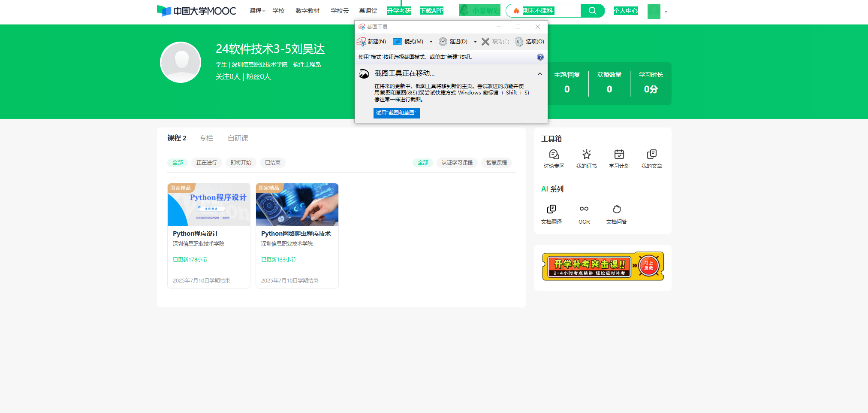Click the flame hot-search icon
The height and width of the screenshot is (413, 868).
pos(516,11)
